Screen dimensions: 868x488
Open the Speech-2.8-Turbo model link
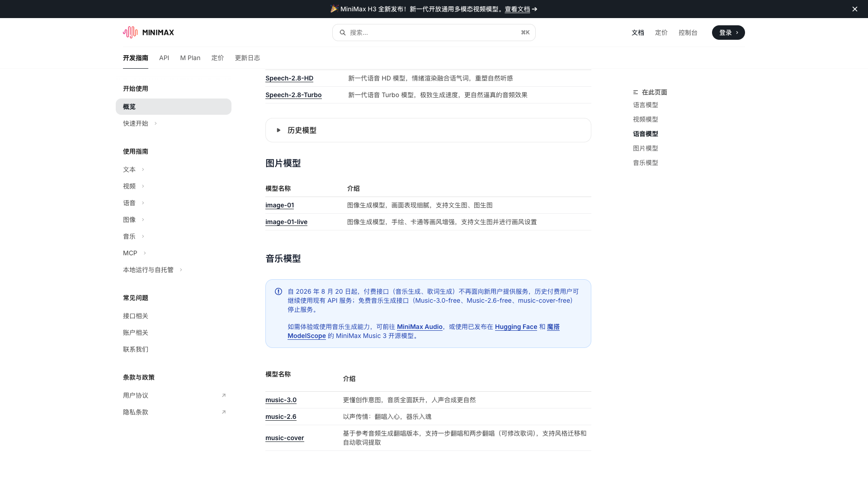click(x=293, y=95)
